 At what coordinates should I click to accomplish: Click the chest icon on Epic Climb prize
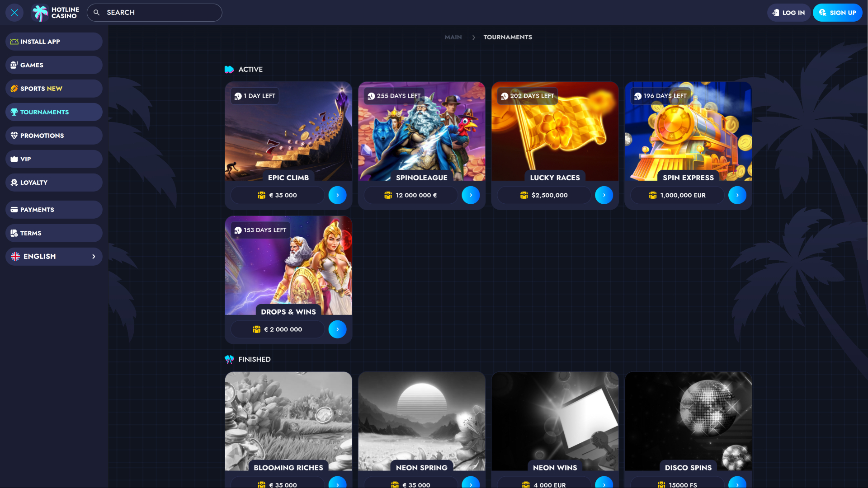[x=262, y=195]
